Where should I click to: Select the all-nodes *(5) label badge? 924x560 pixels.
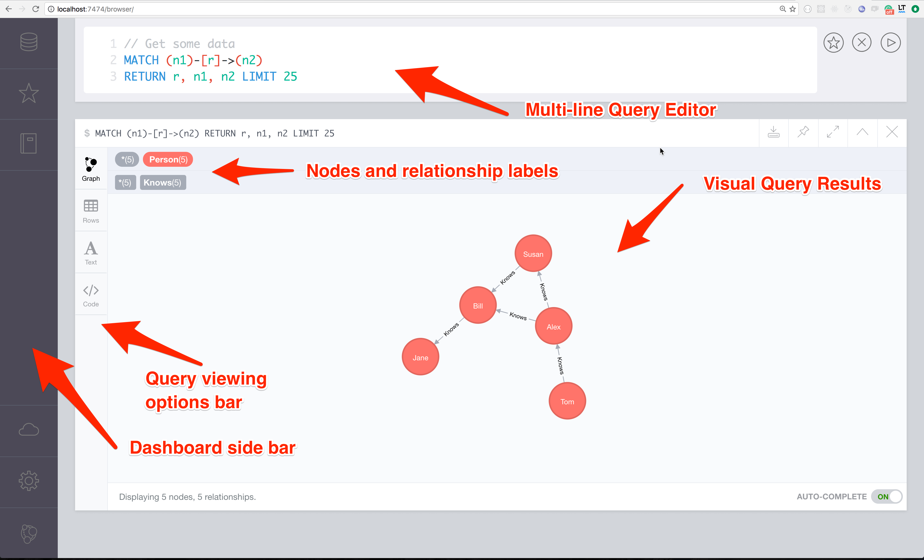pyautogui.click(x=127, y=159)
